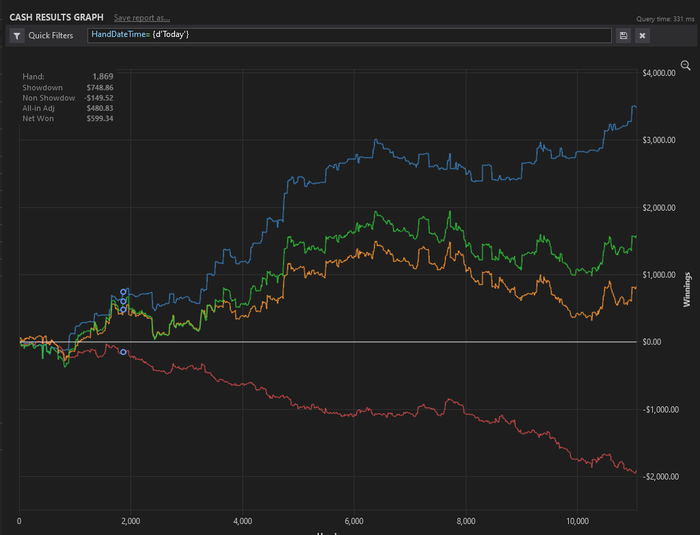Viewport: 700px width, 535px height.
Task: Click the marker circle on the red line
Action: [124, 352]
